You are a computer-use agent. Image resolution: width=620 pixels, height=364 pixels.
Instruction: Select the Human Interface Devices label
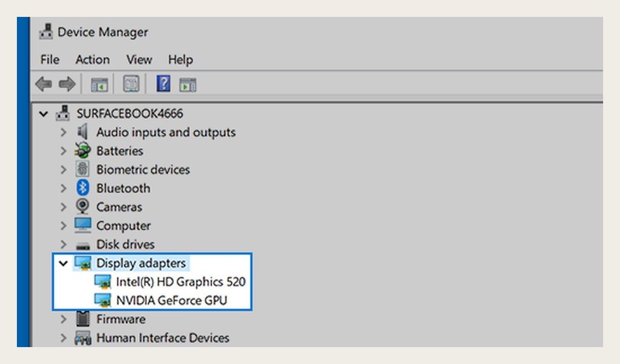point(163,338)
